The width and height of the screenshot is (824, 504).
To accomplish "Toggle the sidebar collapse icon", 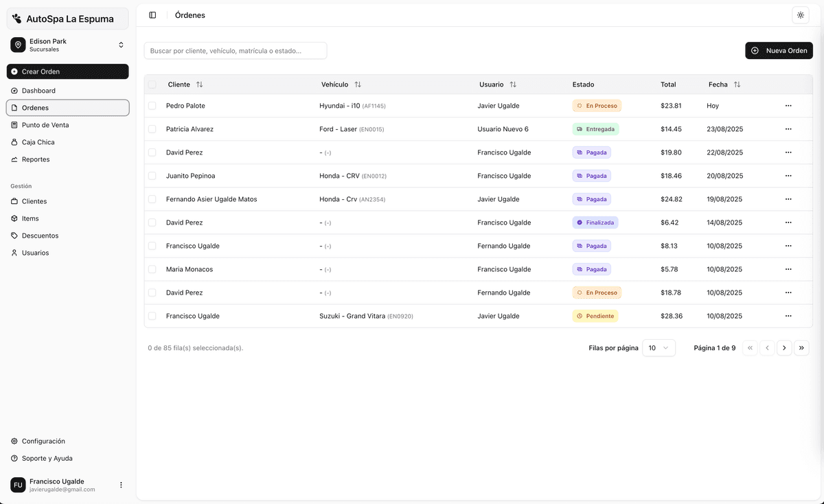I will (x=152, y=15).
